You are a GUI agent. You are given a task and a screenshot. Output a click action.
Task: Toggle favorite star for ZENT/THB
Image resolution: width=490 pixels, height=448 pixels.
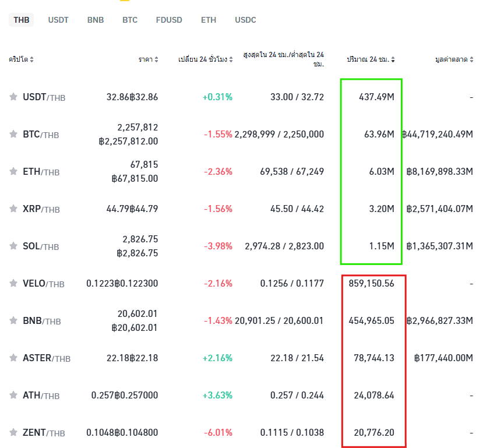tap(13, 432)
